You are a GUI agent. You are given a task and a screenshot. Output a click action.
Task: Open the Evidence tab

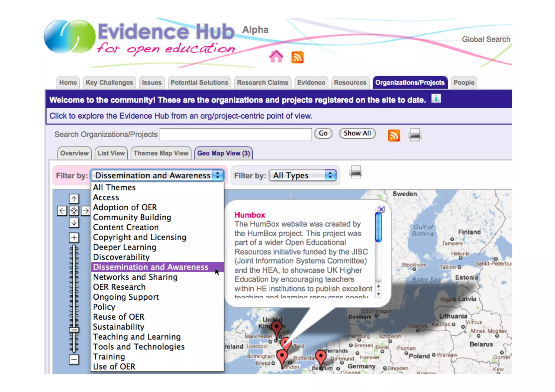[x=311, y=83]
